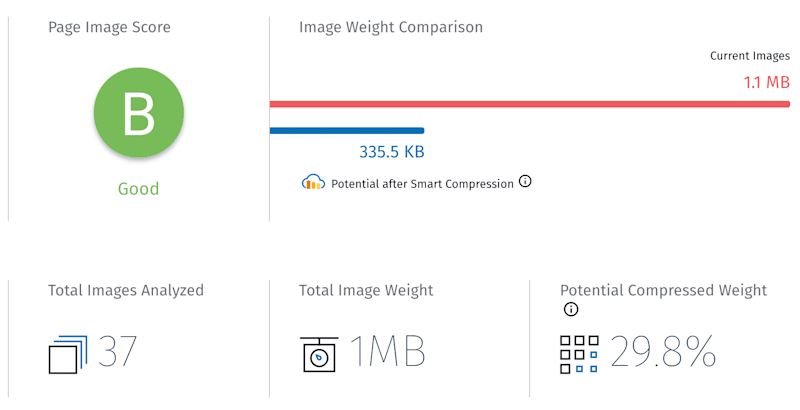This screenshot has height=410, width=800.
Task: Click the 29.8% compressed weight value
Action: [663, 352]
